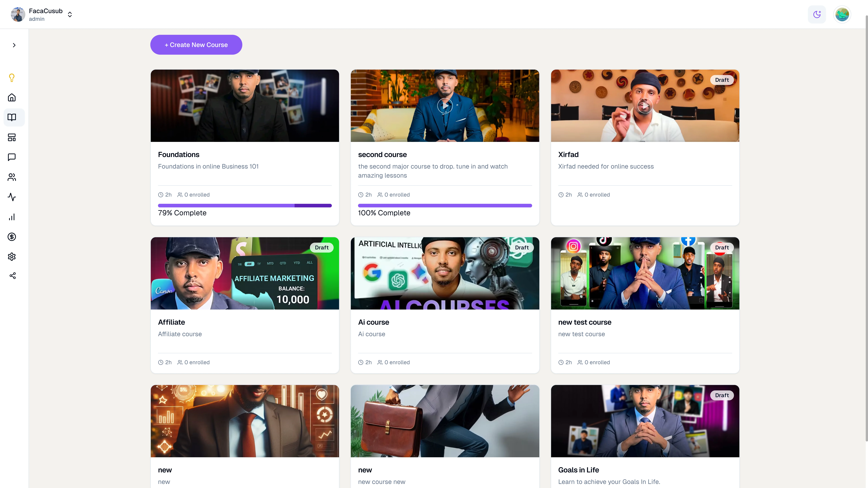868x488 pixels.
Task: Open the thumbnail of course described 'new'
Action: pyautogui.click(x=245, y=421)
